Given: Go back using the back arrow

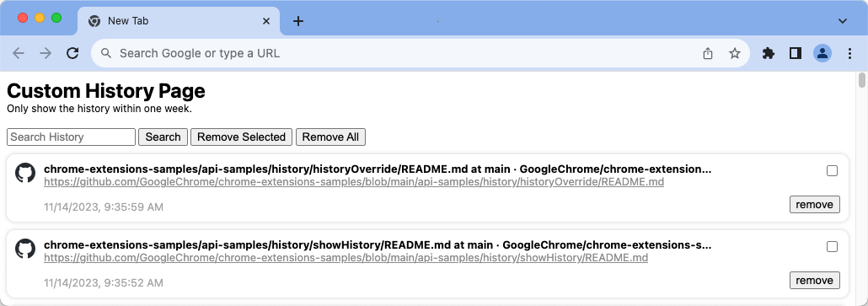Looking at the screenshot, I should [x=19, y=53].
